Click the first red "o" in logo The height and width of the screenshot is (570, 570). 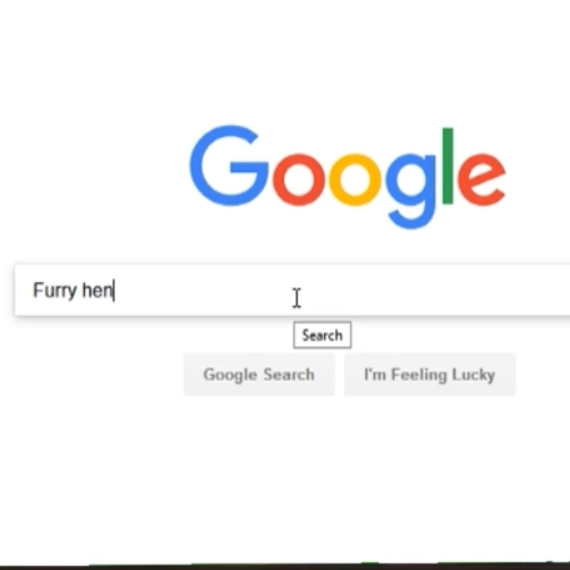(x=299, y=180)
